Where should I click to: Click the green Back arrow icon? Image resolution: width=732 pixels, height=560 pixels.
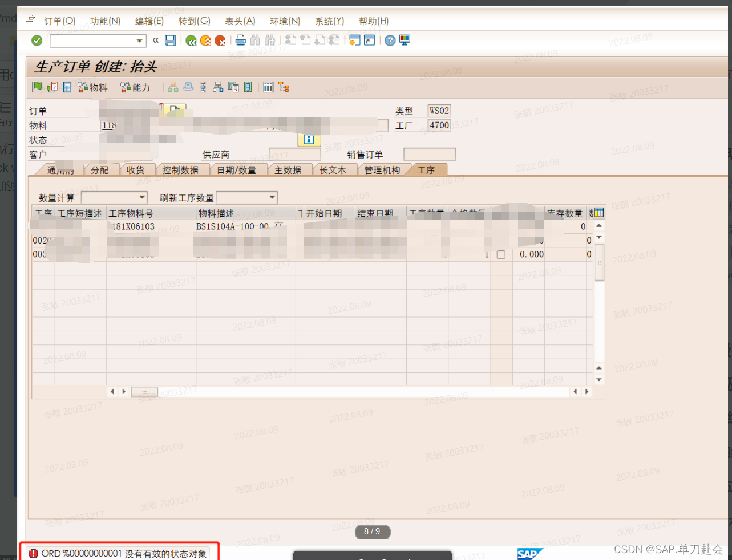[x=191, y=40]
